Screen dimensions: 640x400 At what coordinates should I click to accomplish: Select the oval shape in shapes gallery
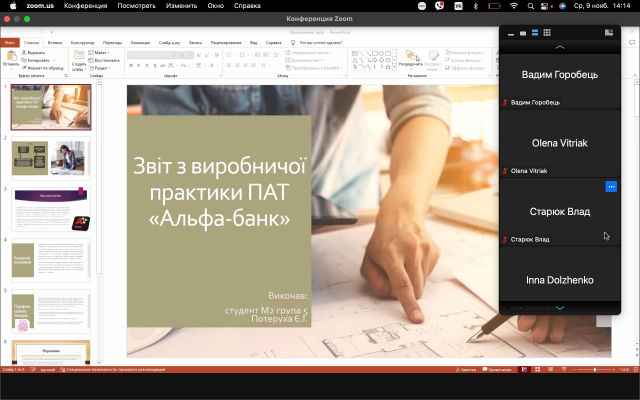click(381, 53)
